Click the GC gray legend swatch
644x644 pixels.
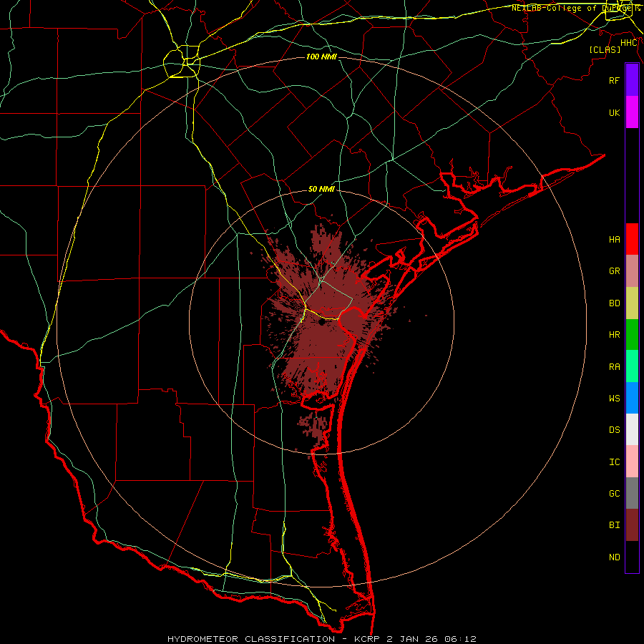(632, 493)
